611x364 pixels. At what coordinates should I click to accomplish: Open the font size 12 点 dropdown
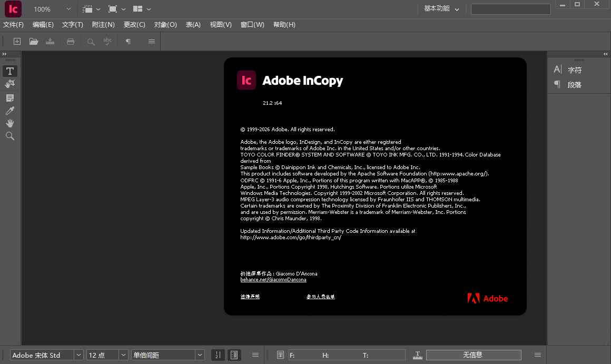(123, 355)
